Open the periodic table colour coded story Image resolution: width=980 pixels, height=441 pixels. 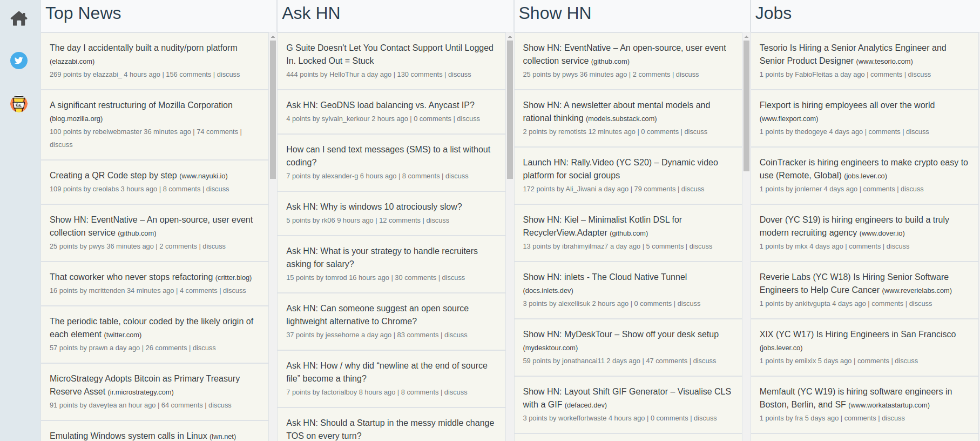pos(151,328)
